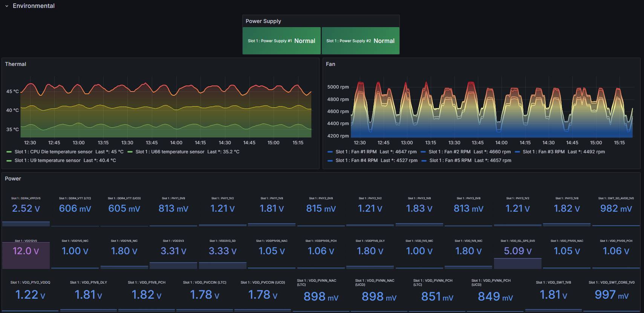Click the PHY1_1V2 stat reading 1.21 V
The width and height of the screenshot is (644, 313).
point(222,208)
